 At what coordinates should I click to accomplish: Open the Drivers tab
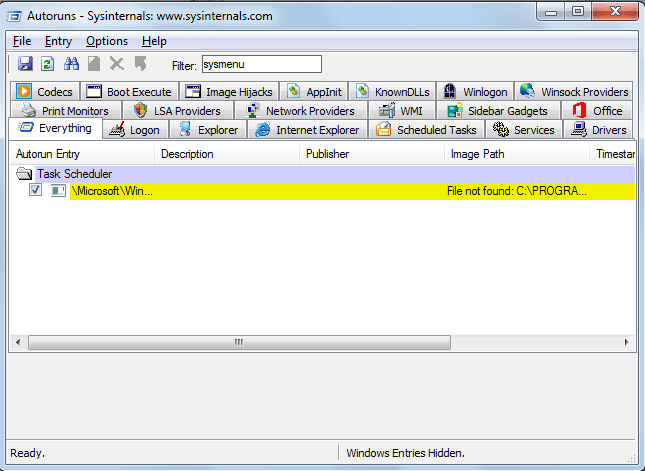598,130
